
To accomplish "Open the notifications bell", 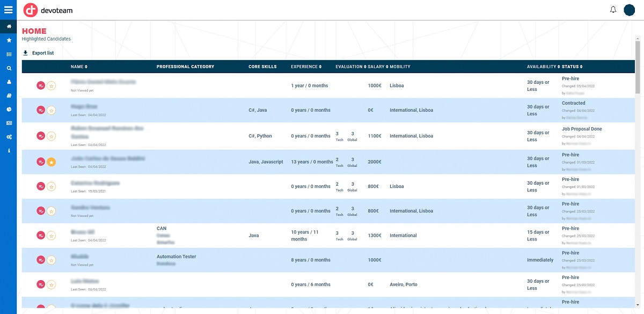I will [x=613, y=10].
